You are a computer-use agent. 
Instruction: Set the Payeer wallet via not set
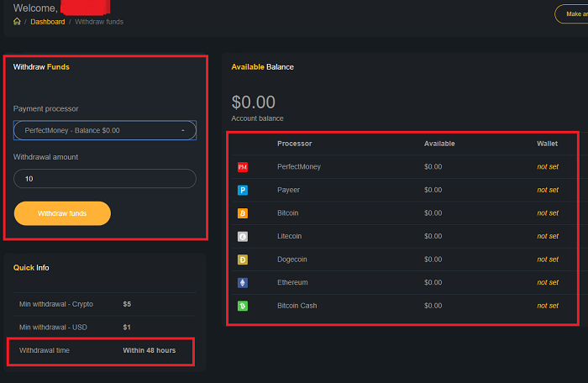point(548,190)
